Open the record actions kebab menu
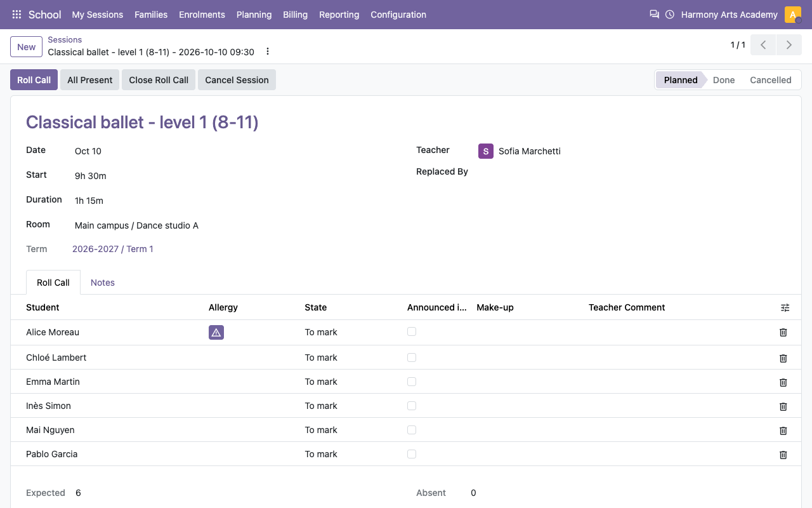 267,51
